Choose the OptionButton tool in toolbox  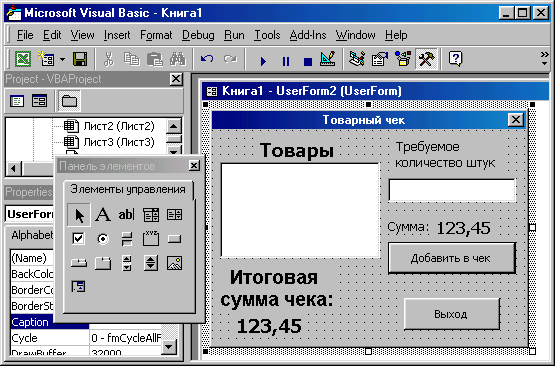(103, 239)
